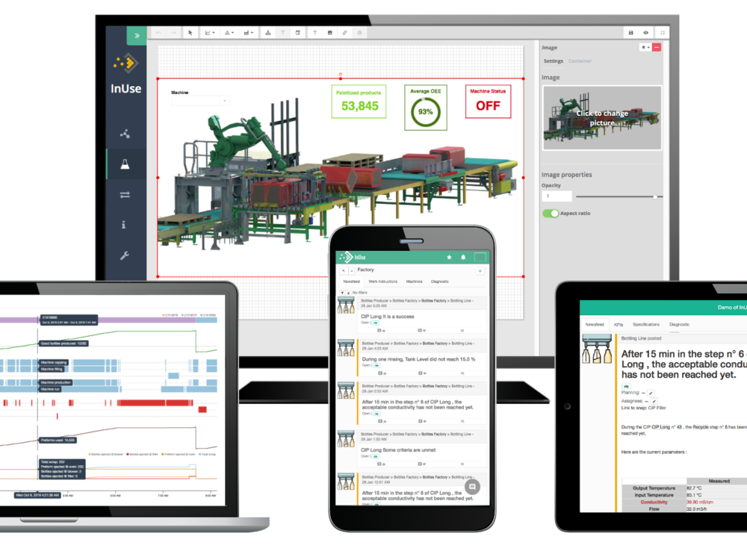Edit Assignees with the pencil icon on the tablet
Viewport: 747px width, 560px height.
point(654,402)
